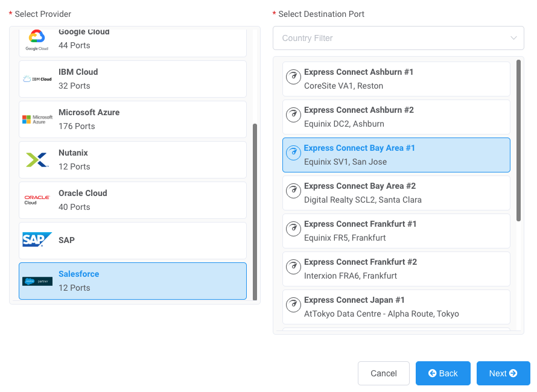This screenshot has height=392, width=537.
Task: Choose the SAP provider name
Action: point(66,240)
